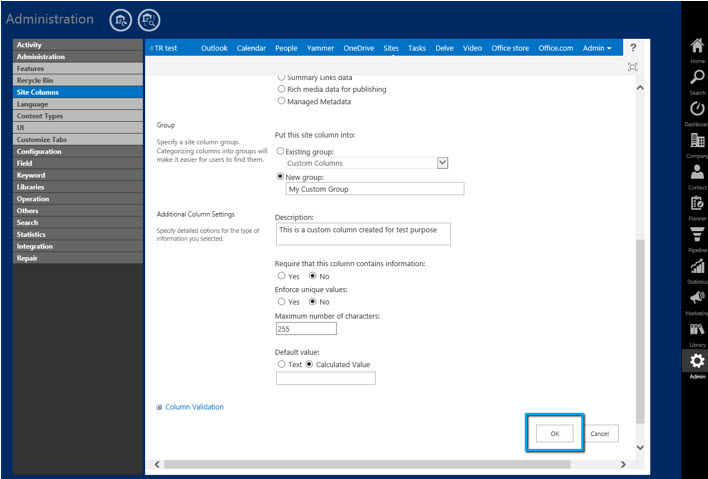The image size is (708, 479).
Task: Open the Office store link
Action: point(510,48)
